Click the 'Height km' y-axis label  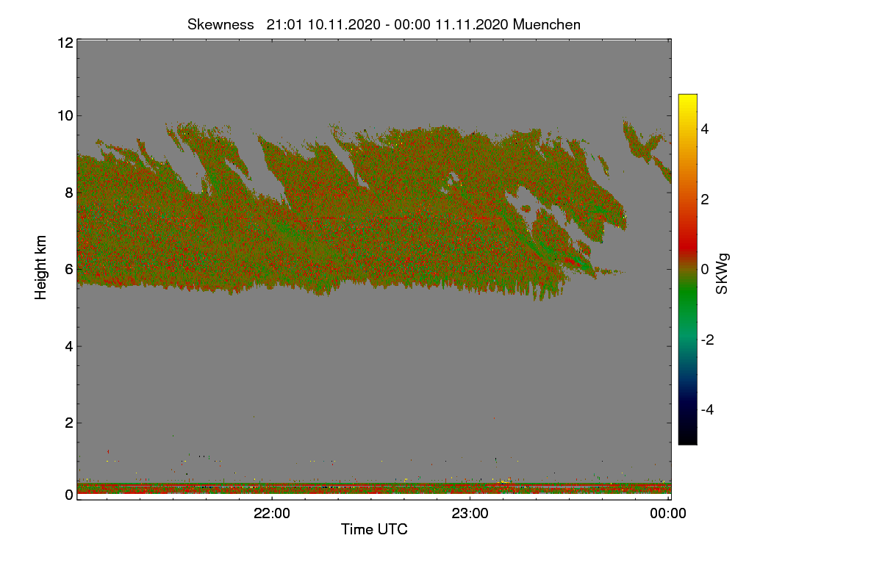coord(41,268)
